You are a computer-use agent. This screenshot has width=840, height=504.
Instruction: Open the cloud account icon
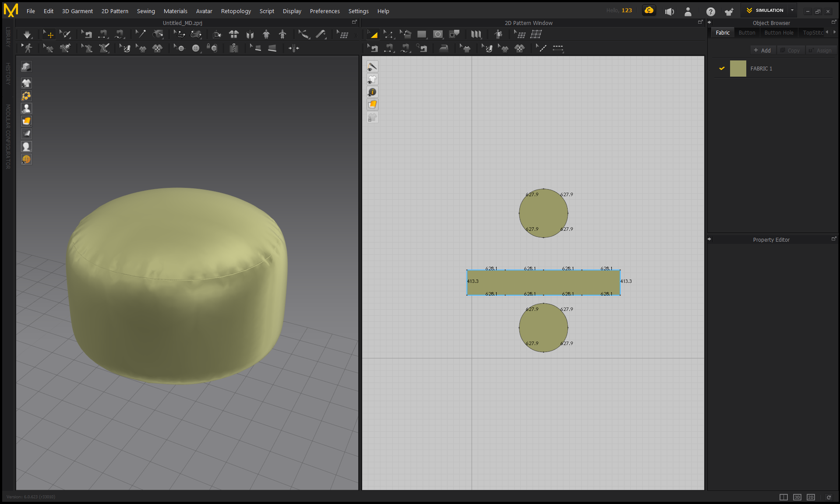click(x=649, y=11)
